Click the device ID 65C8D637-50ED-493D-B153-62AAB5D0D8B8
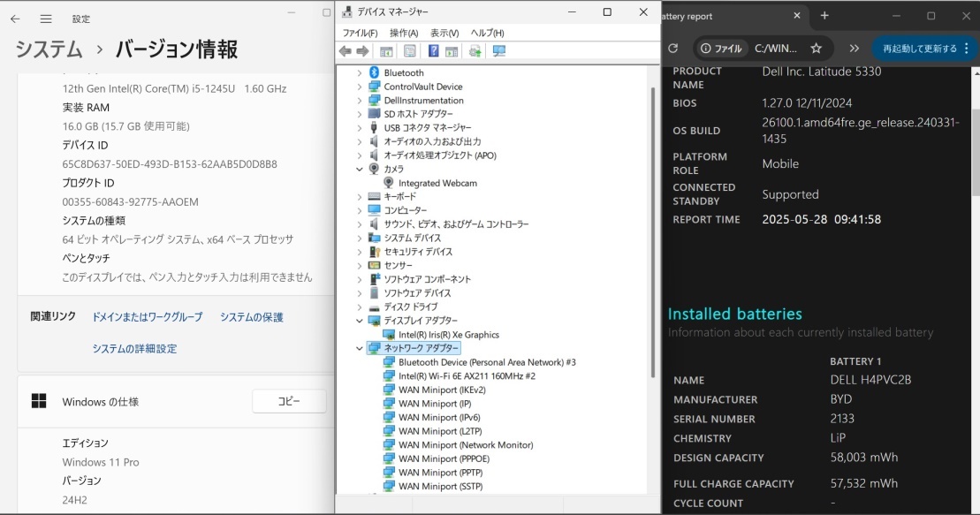The image size is (980, 515). tap(170, 163)
